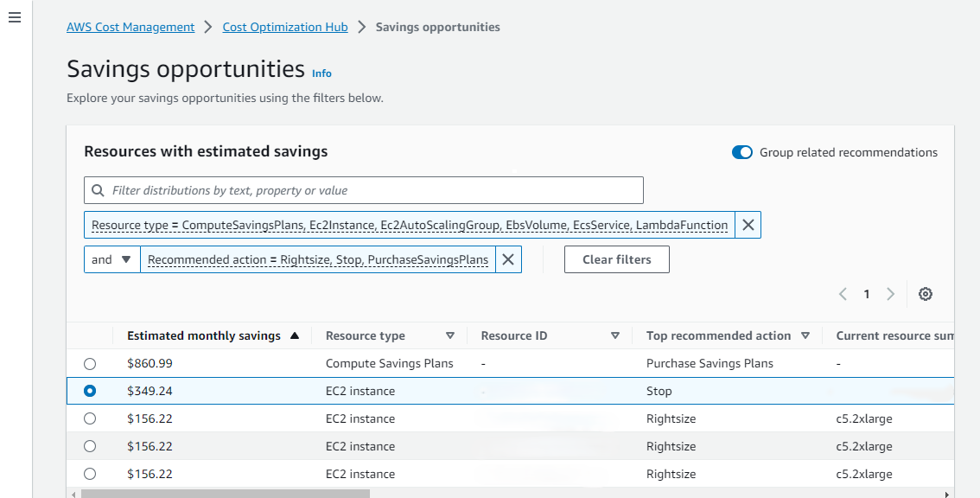This screenshot has height=498, width=980.
Task: Open the hamburger navigation menu
Action: pyautogui.click(x=15, y=17)
